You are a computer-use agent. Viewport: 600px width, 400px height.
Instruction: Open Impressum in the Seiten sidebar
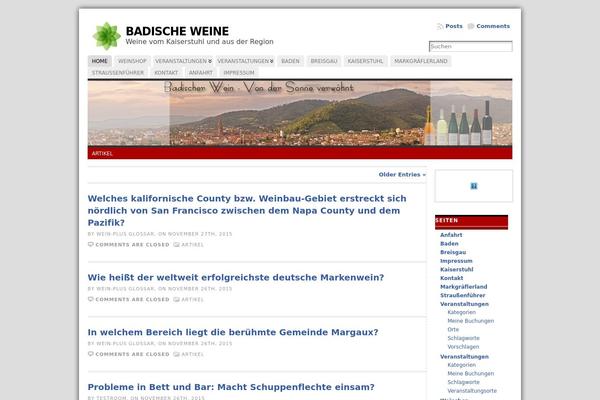pos(456,261)
